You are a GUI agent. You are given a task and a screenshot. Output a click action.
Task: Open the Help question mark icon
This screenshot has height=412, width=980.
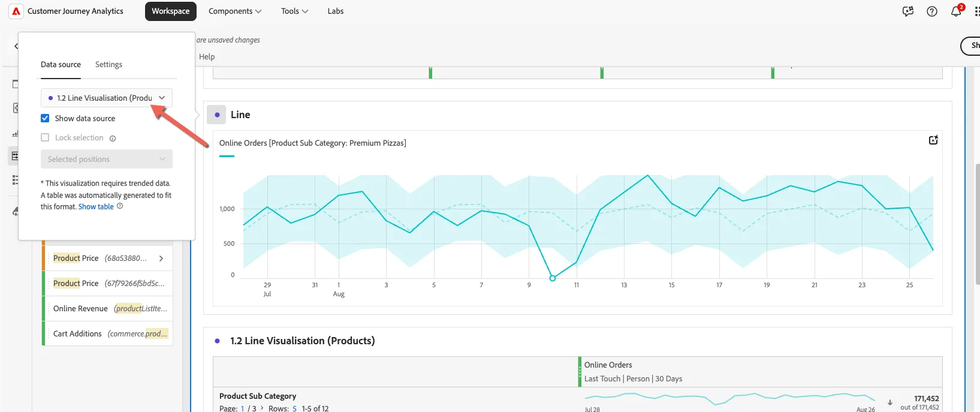click(x=932, y=11)
